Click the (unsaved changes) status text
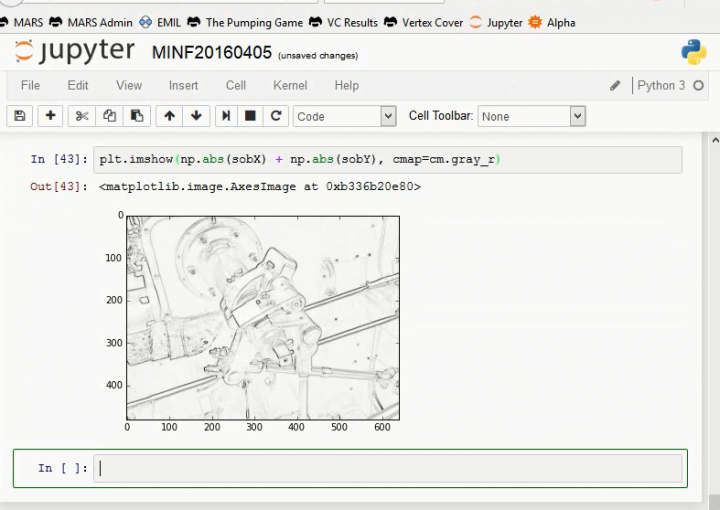720x510 pixels. pyautogui.click(x=318, y=56)
